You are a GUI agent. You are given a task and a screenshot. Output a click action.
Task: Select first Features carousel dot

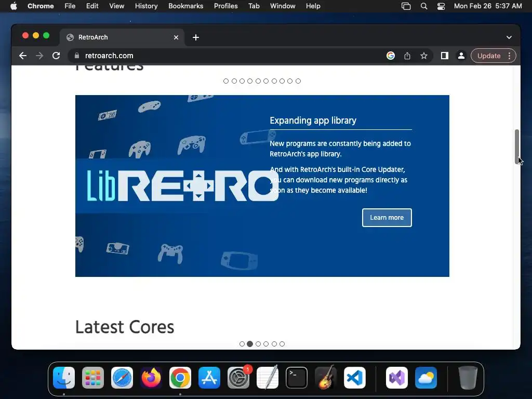[226, 81]
